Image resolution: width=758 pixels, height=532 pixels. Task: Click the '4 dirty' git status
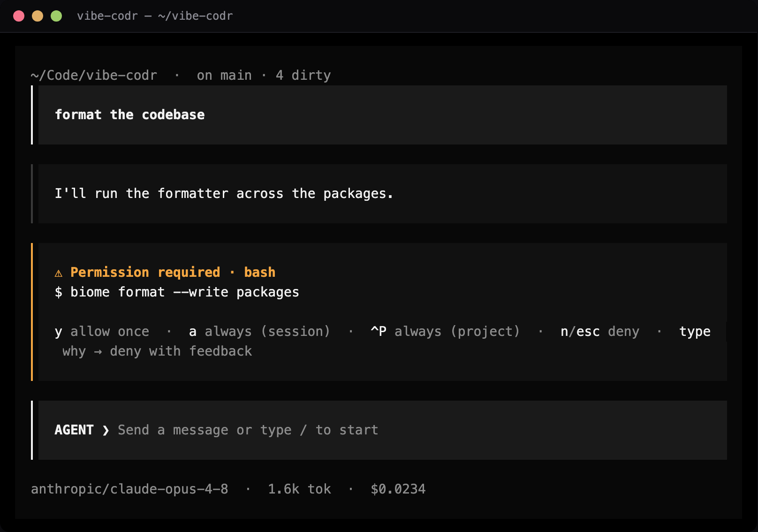tap(303, 76)
